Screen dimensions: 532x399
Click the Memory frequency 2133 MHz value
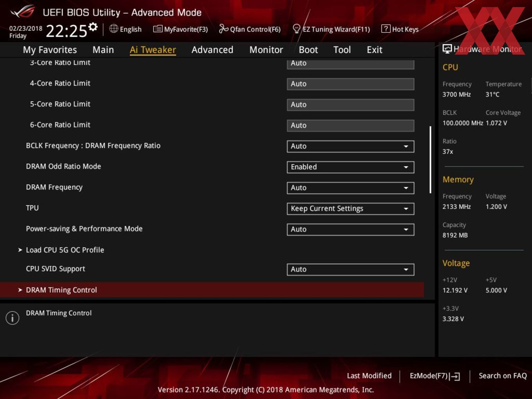click(457, 207)
